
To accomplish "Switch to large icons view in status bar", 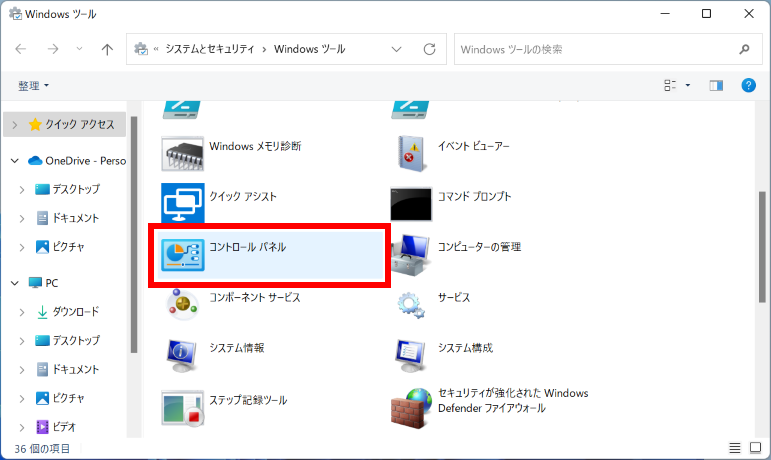I will [x=755, y=448].
